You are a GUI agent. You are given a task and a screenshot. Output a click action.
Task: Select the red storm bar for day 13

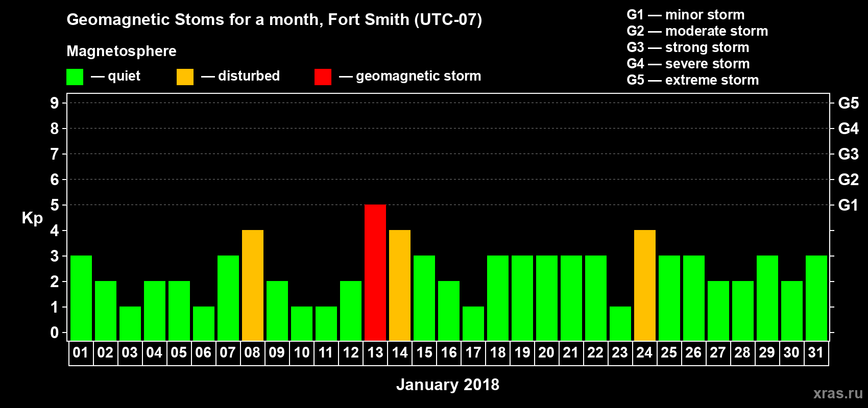point(375,272)
